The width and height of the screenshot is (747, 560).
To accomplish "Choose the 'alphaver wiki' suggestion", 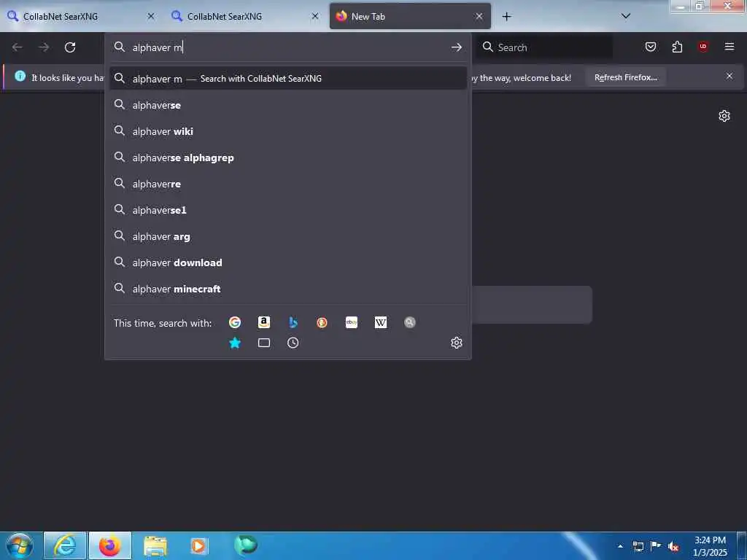I will point(287,131).
